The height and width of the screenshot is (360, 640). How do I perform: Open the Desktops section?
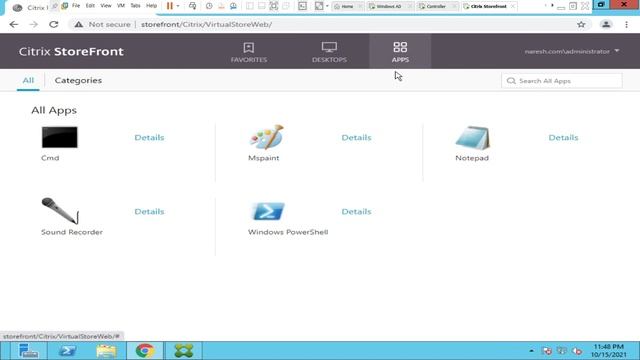point(329,52)
